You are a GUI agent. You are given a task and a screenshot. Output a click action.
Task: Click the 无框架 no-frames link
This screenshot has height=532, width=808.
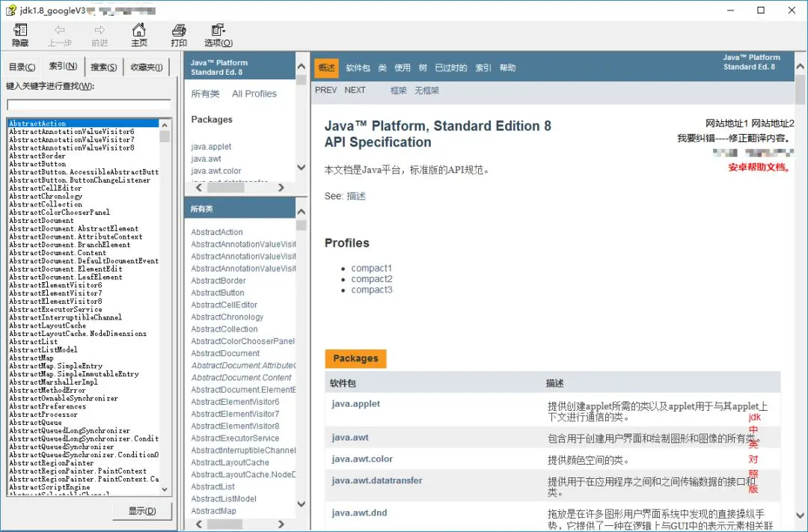(426, 91)
